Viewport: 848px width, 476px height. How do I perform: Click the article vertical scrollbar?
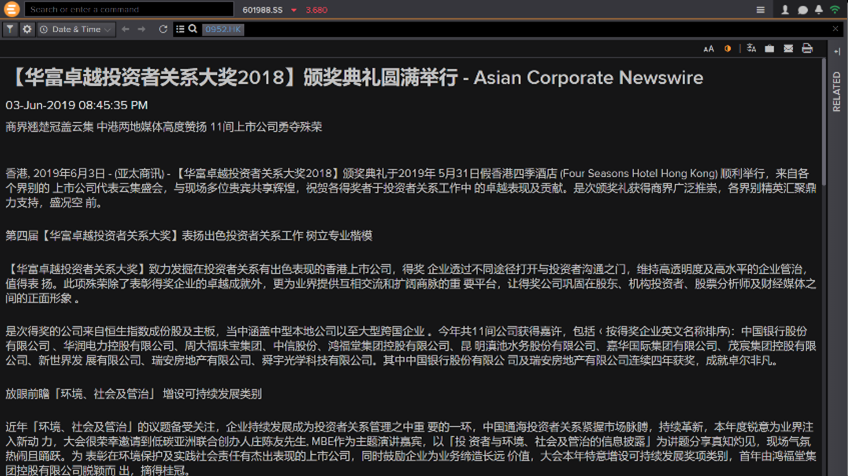pos(824,122)
